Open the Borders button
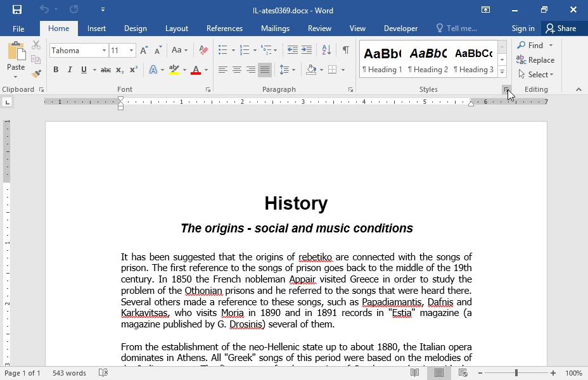Screen dimensions: 588x380 pyautogui.click(x=332, y=70)
